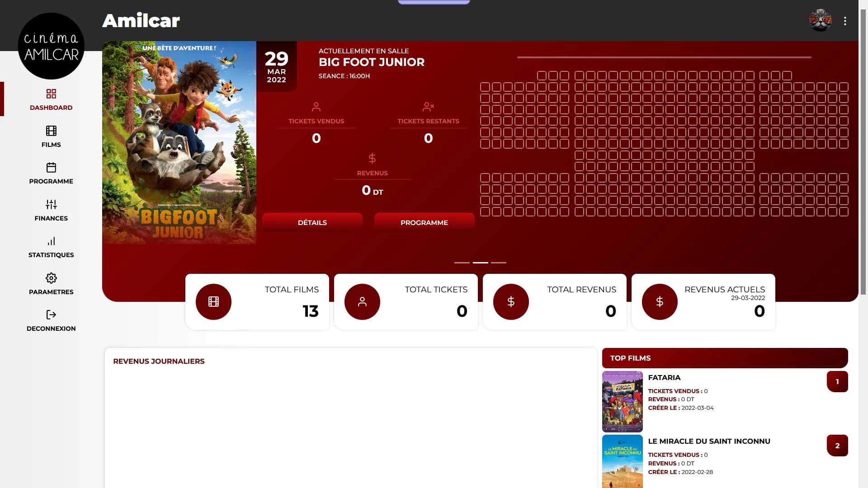The image size is (868, 488).
Task: Click the Finances sliders icon
Action: (x=51, y=204)
